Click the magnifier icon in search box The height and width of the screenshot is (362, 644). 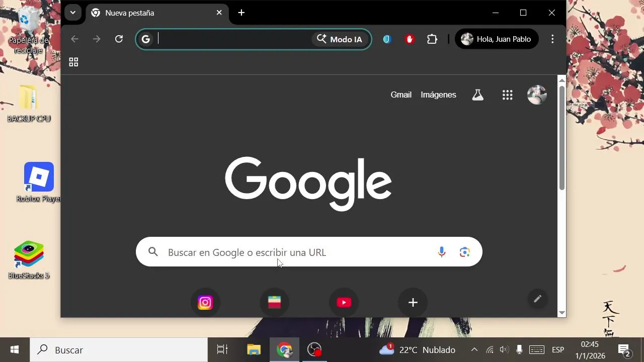point(153,252)
